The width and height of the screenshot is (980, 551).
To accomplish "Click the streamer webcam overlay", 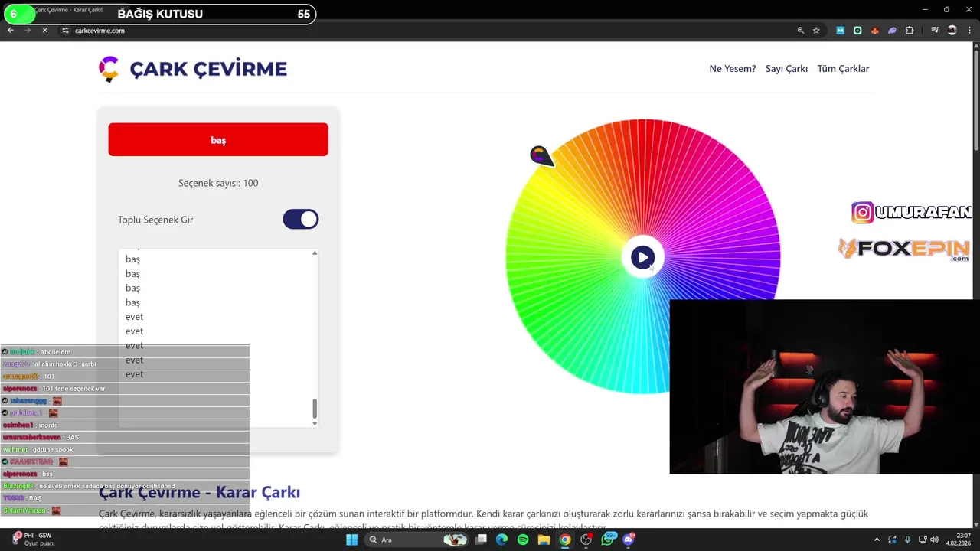I will tap(825, 386).
